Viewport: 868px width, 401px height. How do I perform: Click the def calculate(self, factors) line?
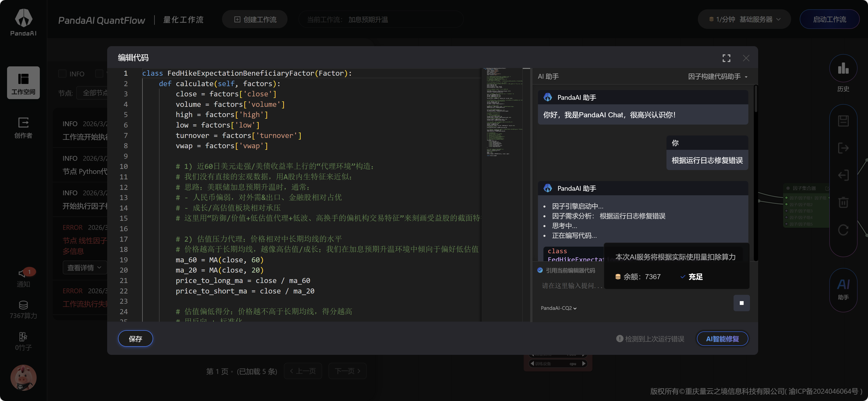219,83
